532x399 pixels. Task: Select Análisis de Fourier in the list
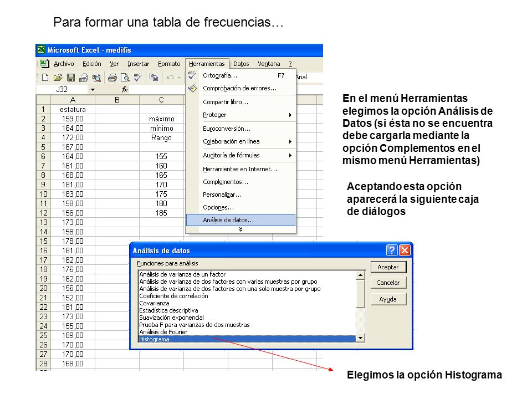coord(247,332)
